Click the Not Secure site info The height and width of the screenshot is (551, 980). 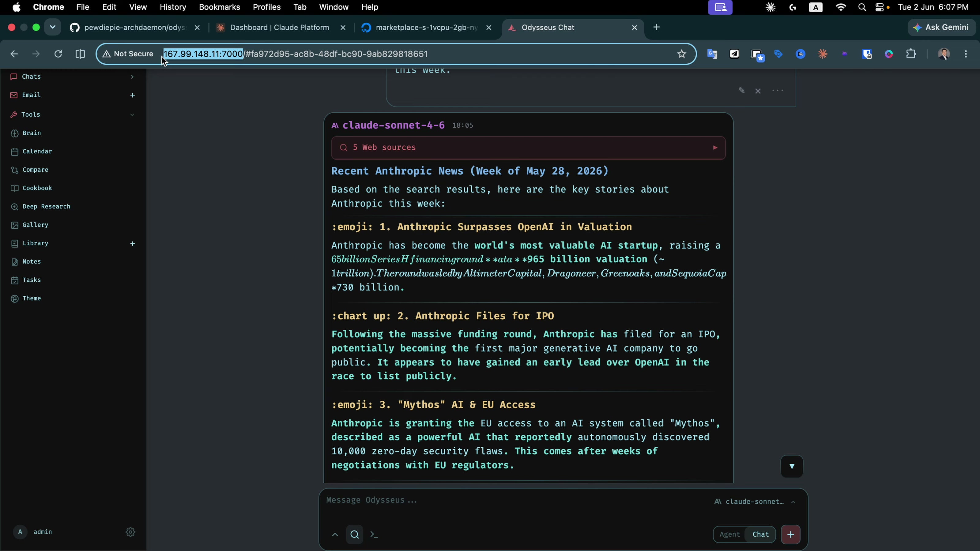coord(128,54)
